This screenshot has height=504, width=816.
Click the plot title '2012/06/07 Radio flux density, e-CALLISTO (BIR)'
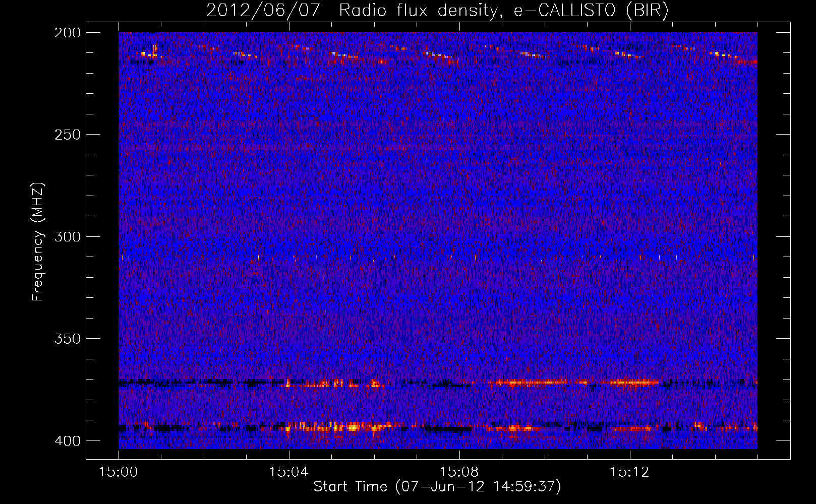pyautogui.click(x=437, y=11)
